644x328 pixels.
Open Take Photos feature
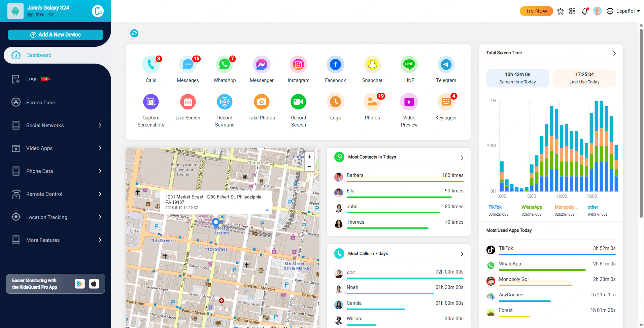pos(262,102)
